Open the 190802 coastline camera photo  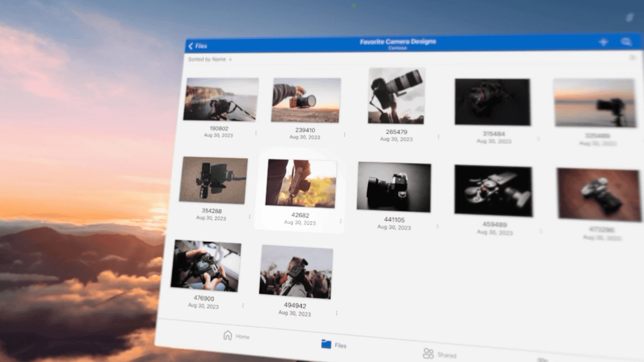[221, 99]
